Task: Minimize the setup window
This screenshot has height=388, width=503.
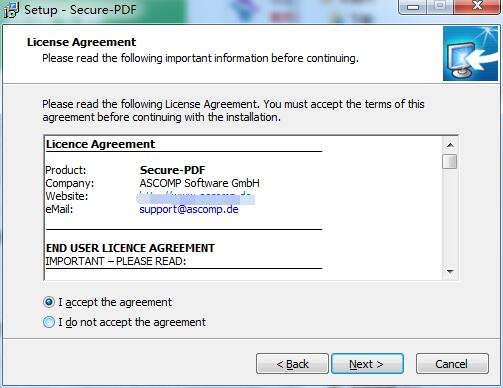Action: pyautogui.click(x=413, y=7)
